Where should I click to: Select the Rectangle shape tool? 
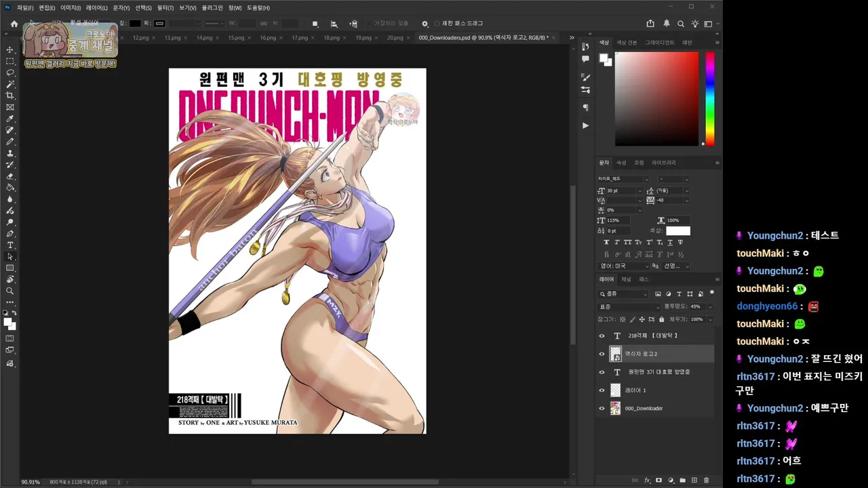pyautogui.click(x=10, y=268)
